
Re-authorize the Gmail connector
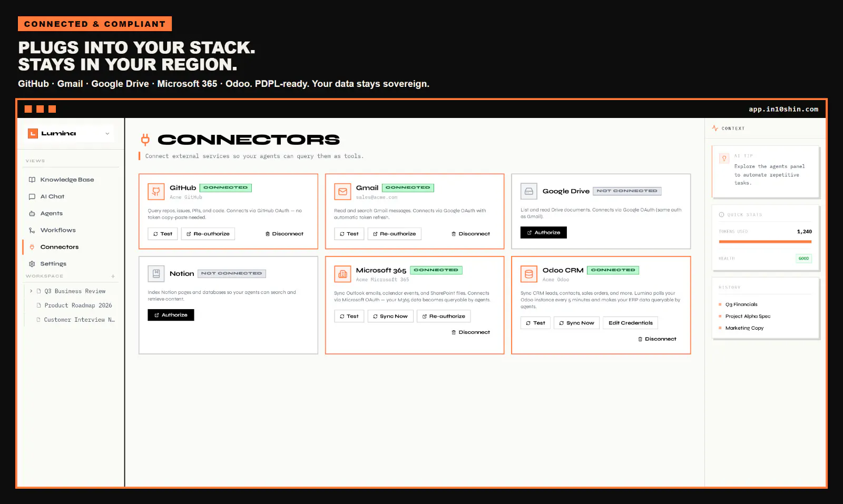[395, 234]
